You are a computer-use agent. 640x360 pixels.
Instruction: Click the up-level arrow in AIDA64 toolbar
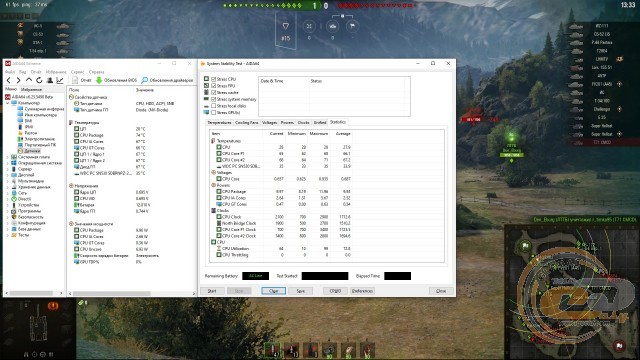click(29, 80)
